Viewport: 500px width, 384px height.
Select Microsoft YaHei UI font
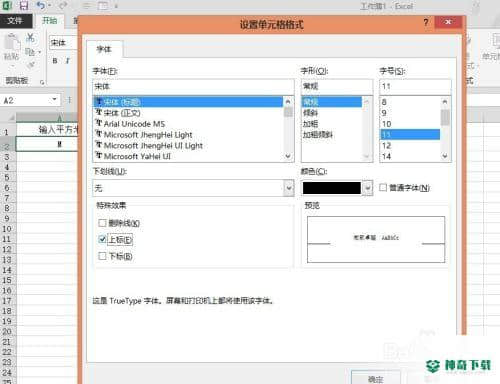coord(188,156)
